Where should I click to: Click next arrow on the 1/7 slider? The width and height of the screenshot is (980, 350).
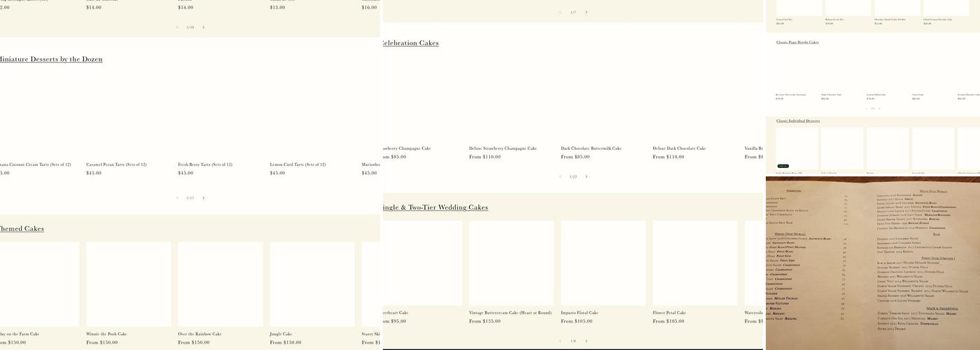coord(587,12)
